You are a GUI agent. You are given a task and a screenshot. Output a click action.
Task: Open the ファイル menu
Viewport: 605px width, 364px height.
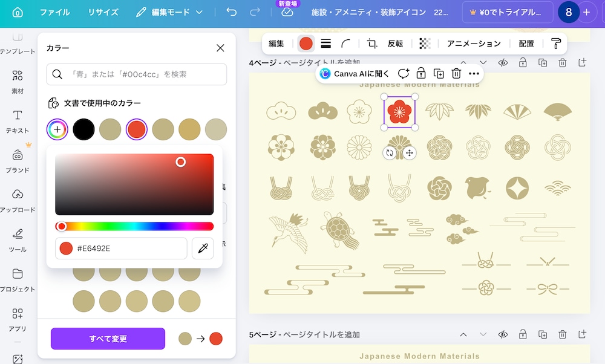[55, 12]
